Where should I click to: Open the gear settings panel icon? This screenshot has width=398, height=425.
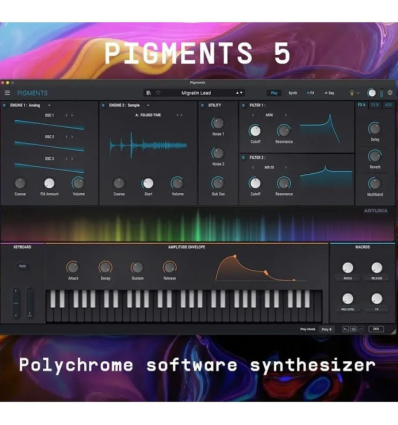390,93
